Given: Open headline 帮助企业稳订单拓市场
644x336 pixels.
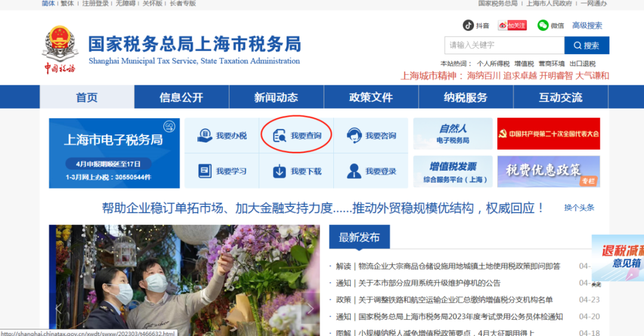Looking at the screenshot, I should tap(323, 208).
